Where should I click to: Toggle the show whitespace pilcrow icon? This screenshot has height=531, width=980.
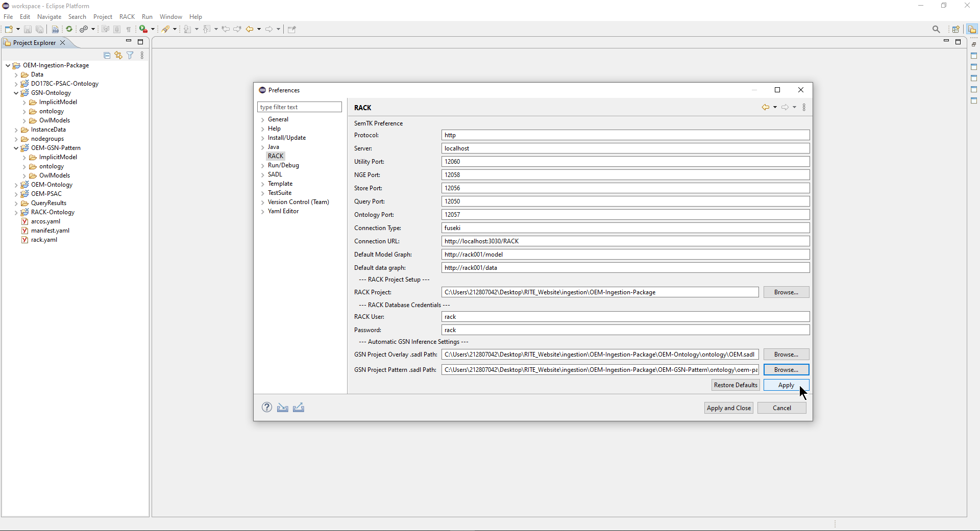(x=129, y=29)
